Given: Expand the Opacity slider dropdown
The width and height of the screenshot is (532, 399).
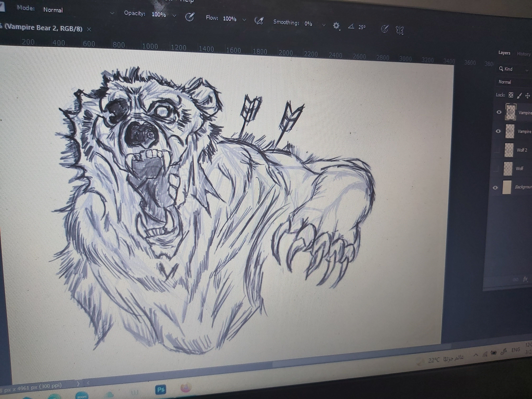Looking at the screenshot, I should pos(174,16).
